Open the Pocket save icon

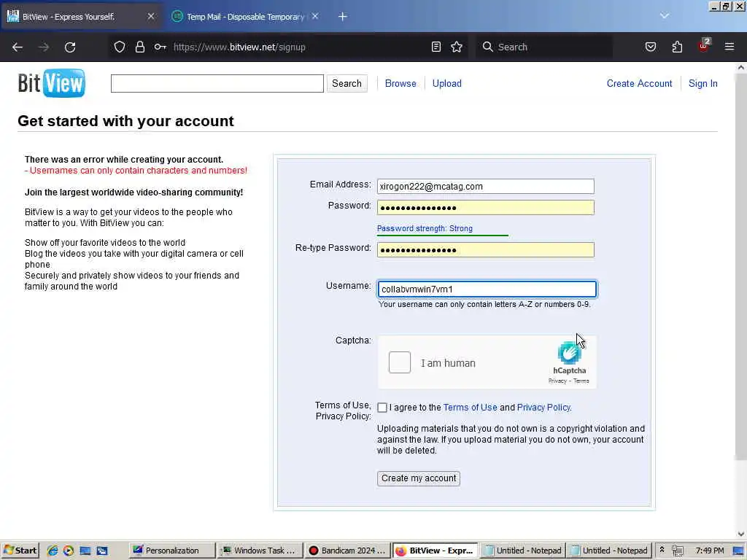650,47
